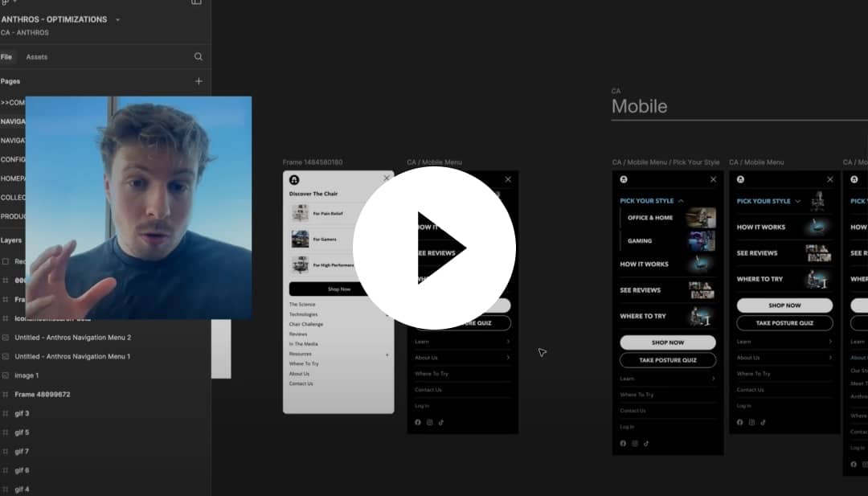Select the For Pain Relief chair thumbnail
868x496 pixels.
pyautogui.click(x=300, y=213)
